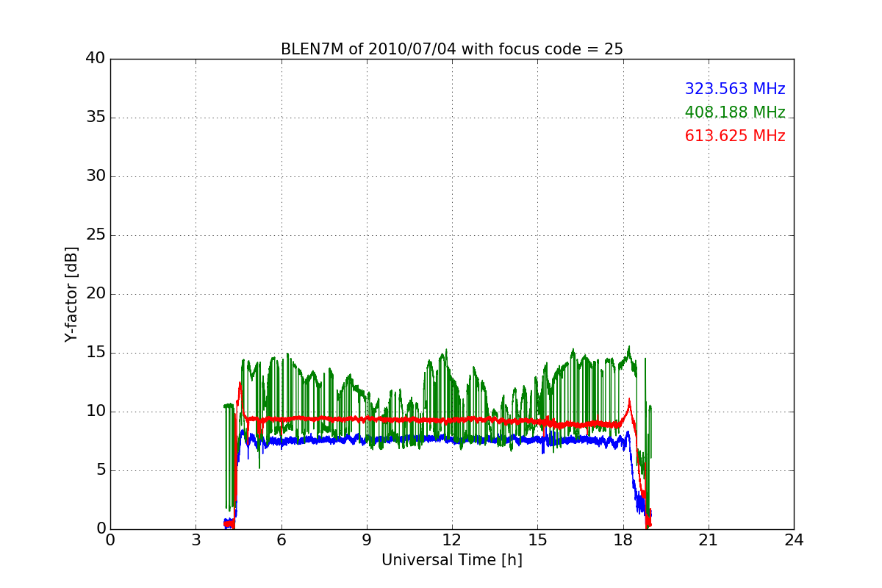The image size is (882, 588).
Task: Click the x-axis tick label 12
Action: pyautogui.click(x=452, y=539)
